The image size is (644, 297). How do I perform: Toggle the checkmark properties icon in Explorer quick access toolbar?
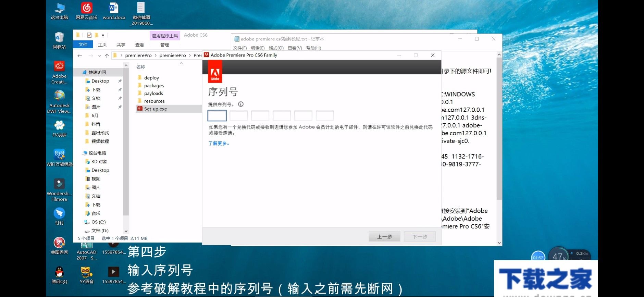point(89,35)
